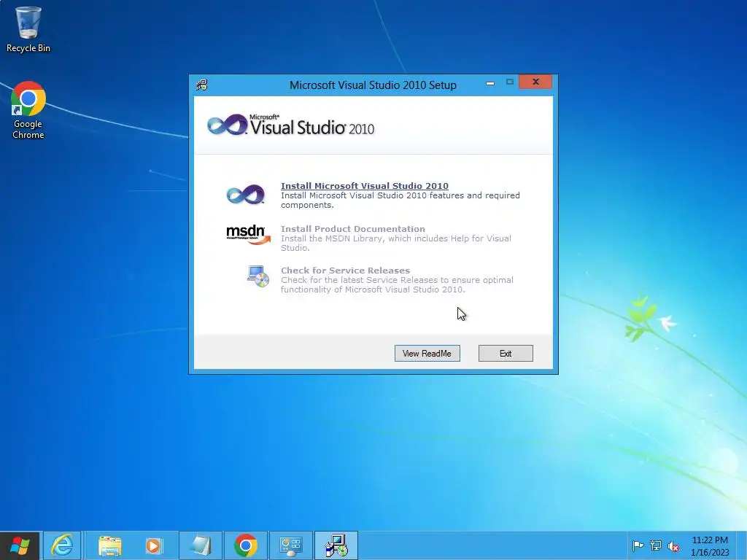747x560 pixels.
Task: Select the Google Chrome desktop shortcut
Action: tap(28, 110)
